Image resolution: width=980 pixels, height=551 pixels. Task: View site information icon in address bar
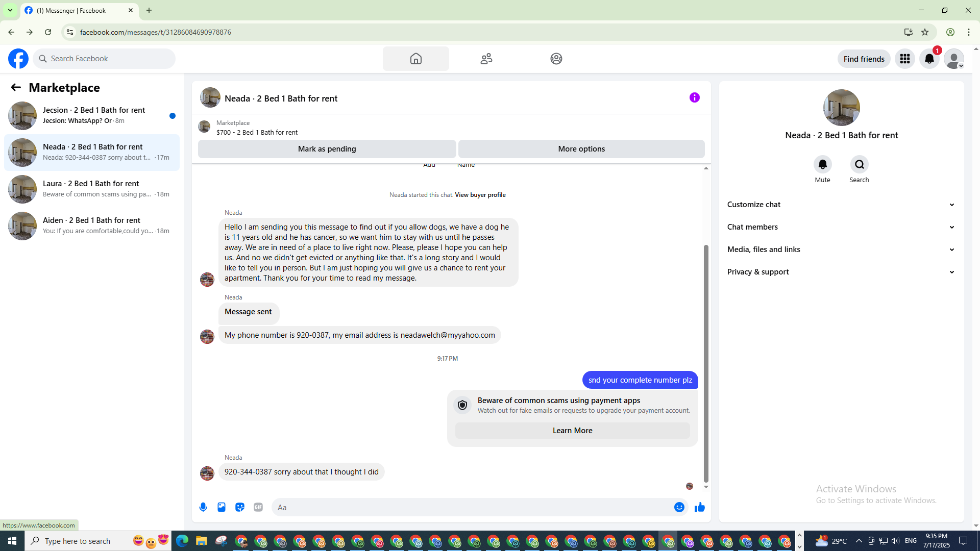click(70, 32)
